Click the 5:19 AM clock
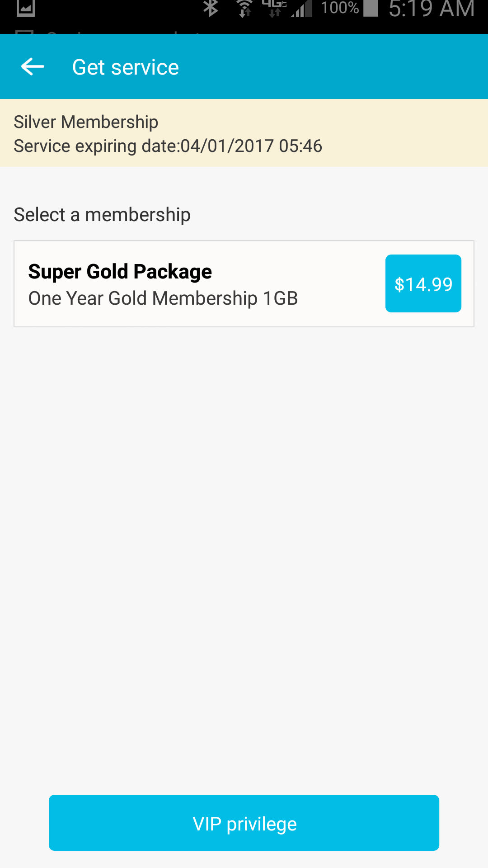 [x=432, y=9]
